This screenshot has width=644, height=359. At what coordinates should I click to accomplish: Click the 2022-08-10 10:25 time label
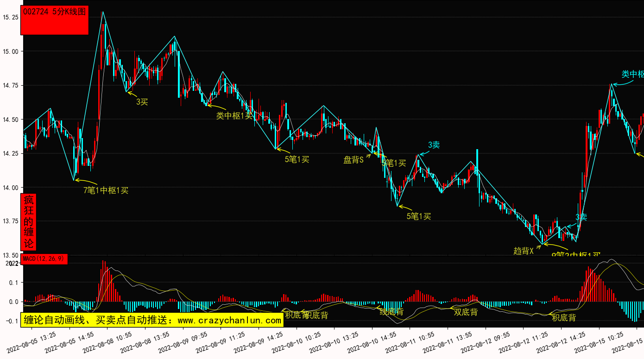point(297,342)
